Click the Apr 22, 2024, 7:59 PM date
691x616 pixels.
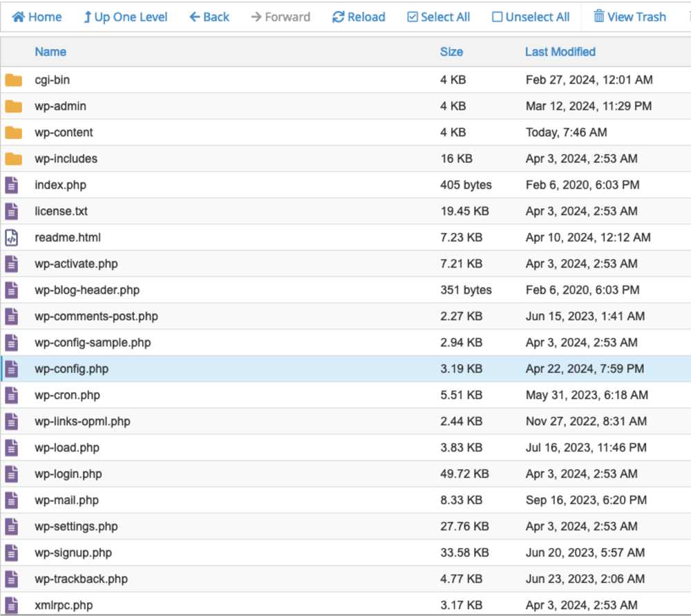[x=585, y=369]
